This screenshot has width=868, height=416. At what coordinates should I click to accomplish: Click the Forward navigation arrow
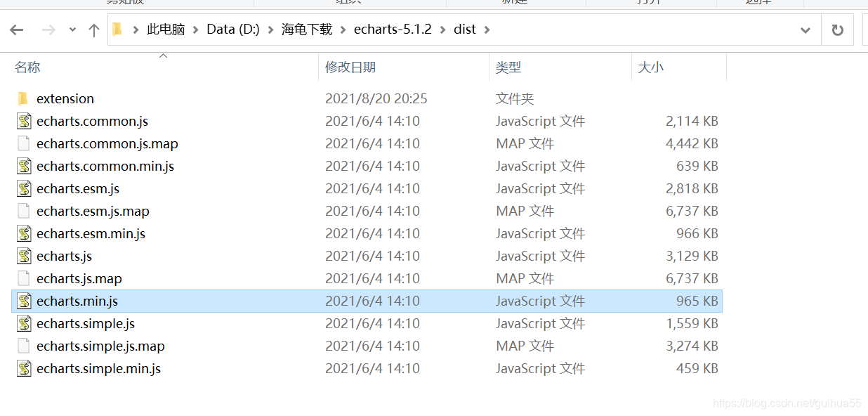point(48,30)
